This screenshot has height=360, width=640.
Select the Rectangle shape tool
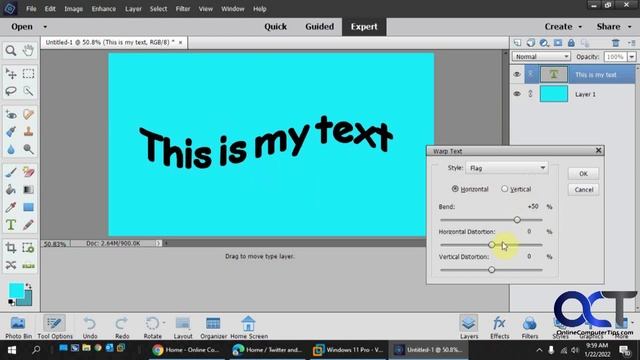(x=28, y=207)
